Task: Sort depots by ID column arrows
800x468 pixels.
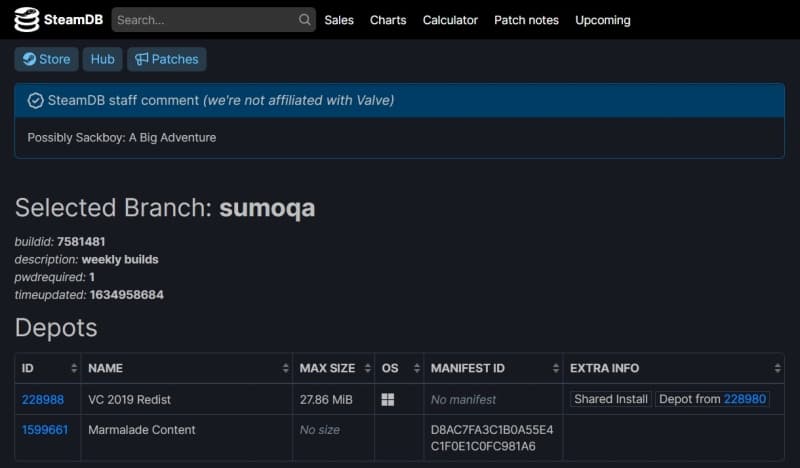Action: [73, 369]
